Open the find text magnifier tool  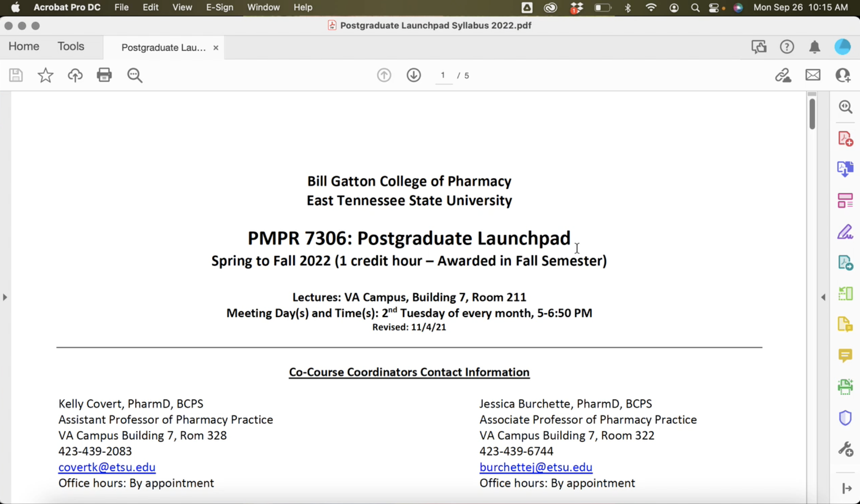135,75
